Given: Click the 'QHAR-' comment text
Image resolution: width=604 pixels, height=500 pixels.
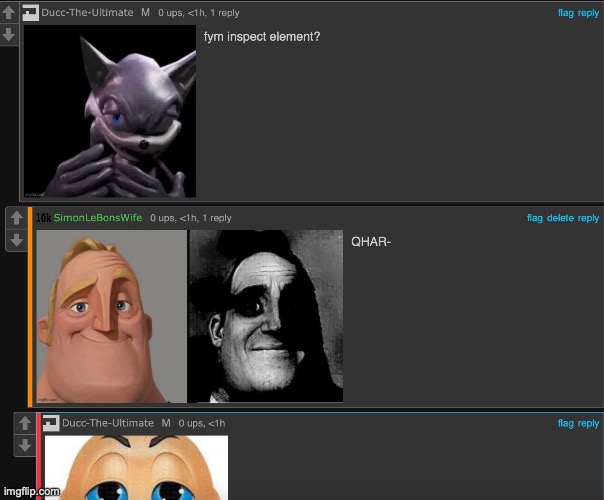Looking at the screenshot, I should click(x=371, y=242).
